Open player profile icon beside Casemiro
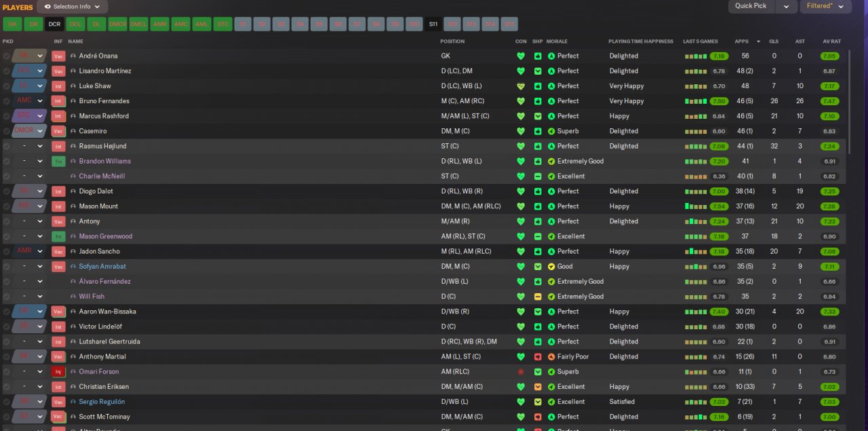Screen dimensions: 868x431 click(x=73, y=131)
